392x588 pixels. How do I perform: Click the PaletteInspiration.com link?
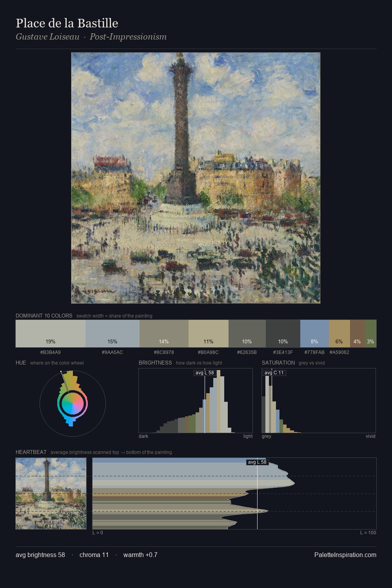345,555
